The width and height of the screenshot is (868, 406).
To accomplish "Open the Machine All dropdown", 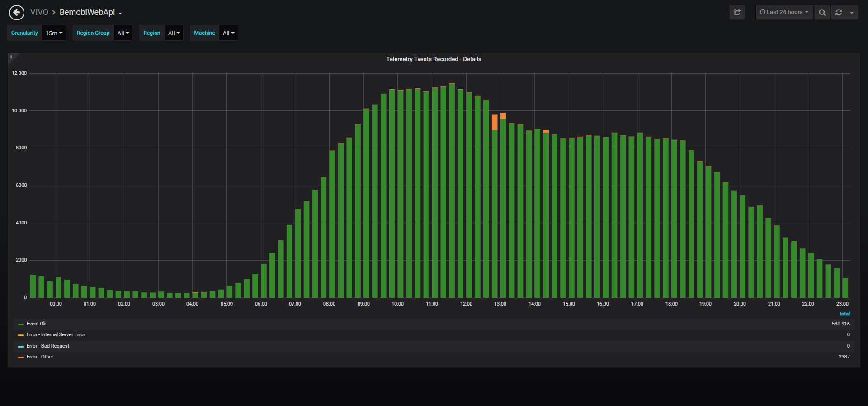I will tap(228, 33).
